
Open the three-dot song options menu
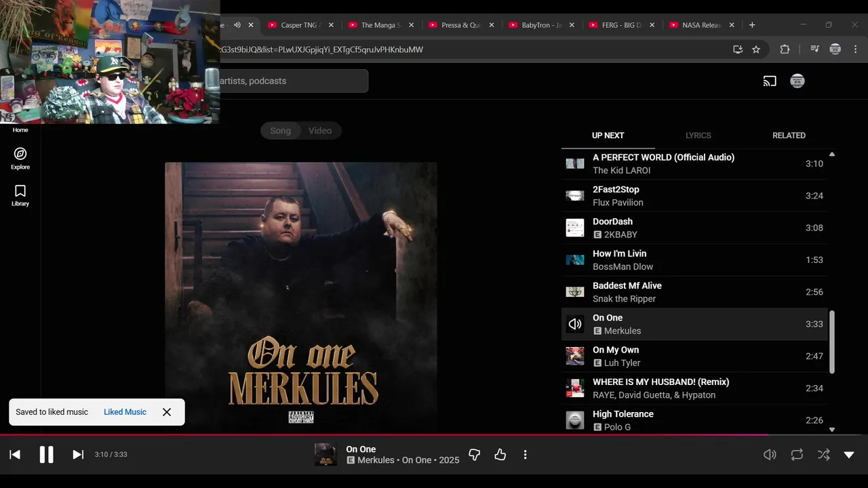tap(525, 455)
